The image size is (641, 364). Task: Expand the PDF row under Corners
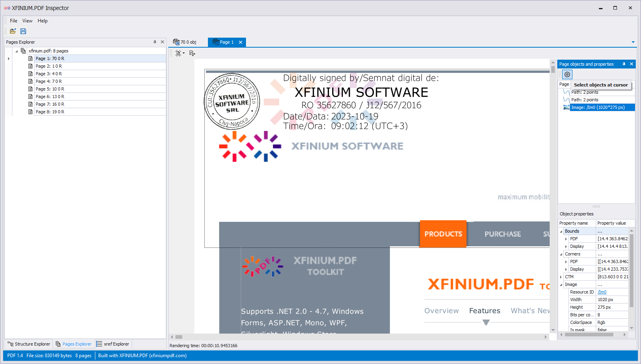pyautogui.click(x=566, y=262)
